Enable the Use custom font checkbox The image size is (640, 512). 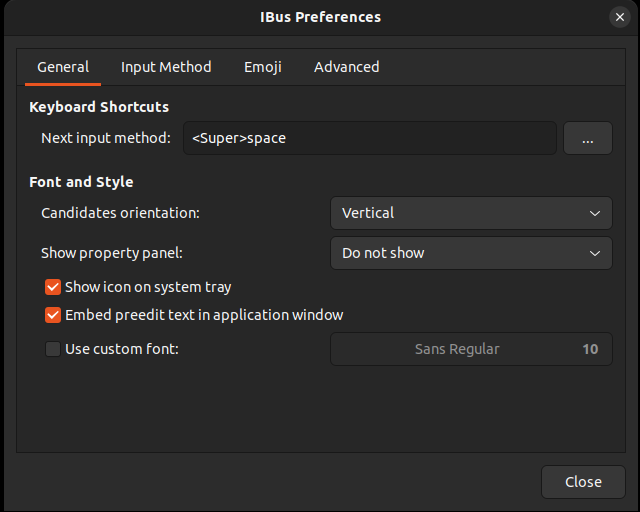[54, 349]
